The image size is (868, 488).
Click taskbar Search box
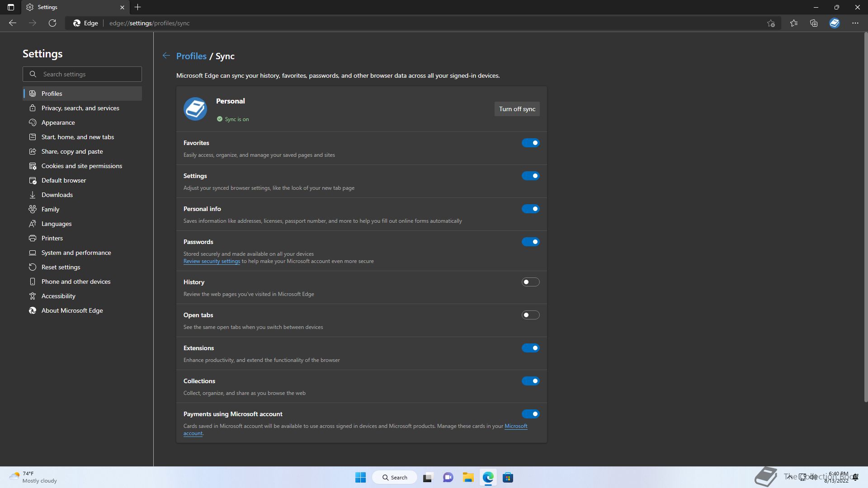[x=394, y=477]
